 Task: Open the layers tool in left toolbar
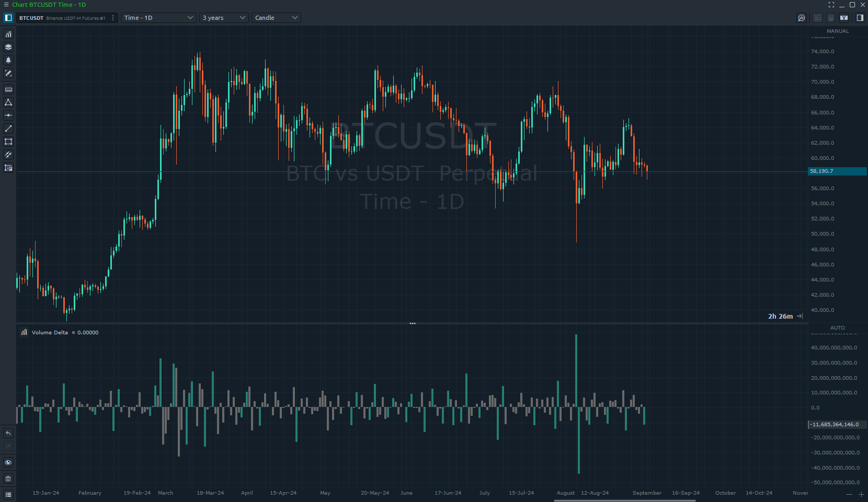click(x=8, y=47)
